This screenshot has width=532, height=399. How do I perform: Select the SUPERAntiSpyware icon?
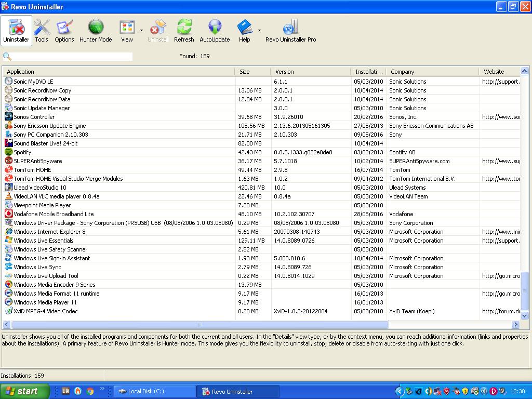[8, 161]
